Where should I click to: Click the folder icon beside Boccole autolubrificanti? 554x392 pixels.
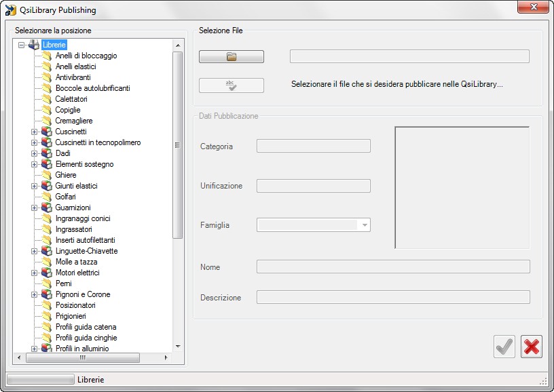click(x=47, y=88)
